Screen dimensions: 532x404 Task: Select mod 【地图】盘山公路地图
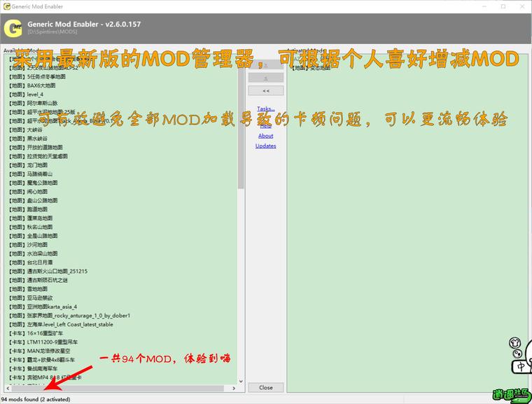34,200
